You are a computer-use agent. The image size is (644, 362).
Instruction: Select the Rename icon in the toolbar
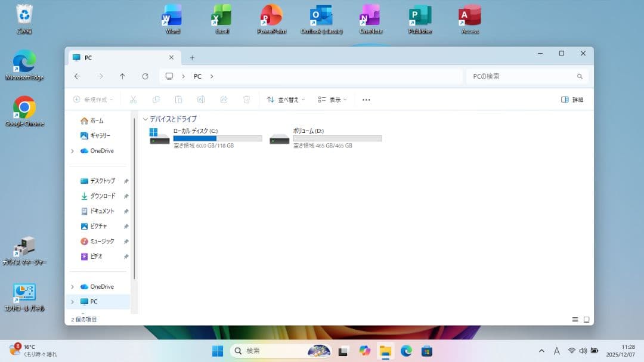point(202,100)
